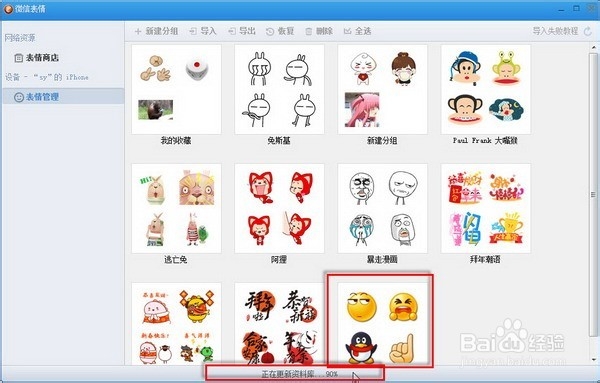Click the scrollbar down arrow
Image resolution: width=600 pixels, height=383 pixels.
[593, 360]
